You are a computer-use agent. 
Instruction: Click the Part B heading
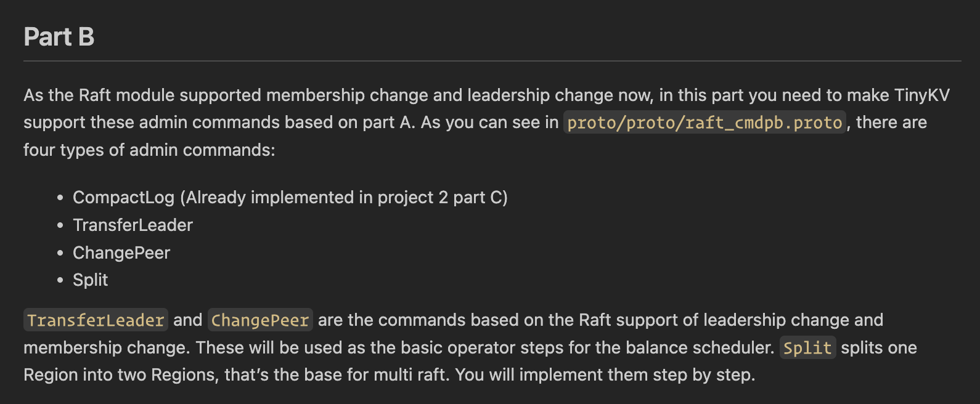click(59, 37)
